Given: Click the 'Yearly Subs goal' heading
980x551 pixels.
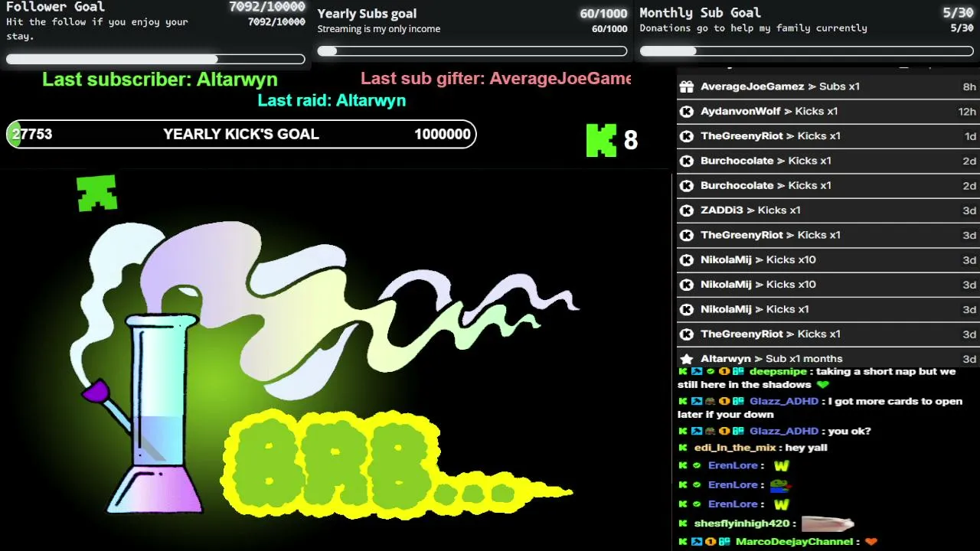Looking at the screenshot, I should (367, 13).
